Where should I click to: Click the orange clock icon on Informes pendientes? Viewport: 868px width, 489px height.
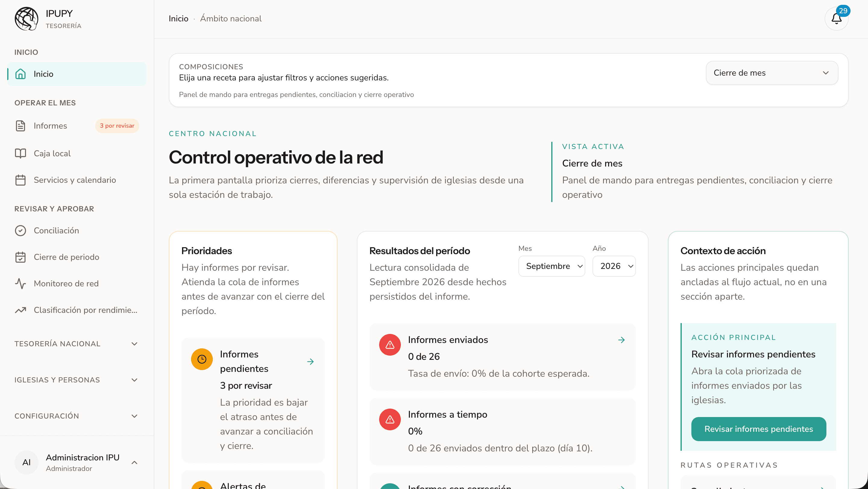[x=202, y=359]
